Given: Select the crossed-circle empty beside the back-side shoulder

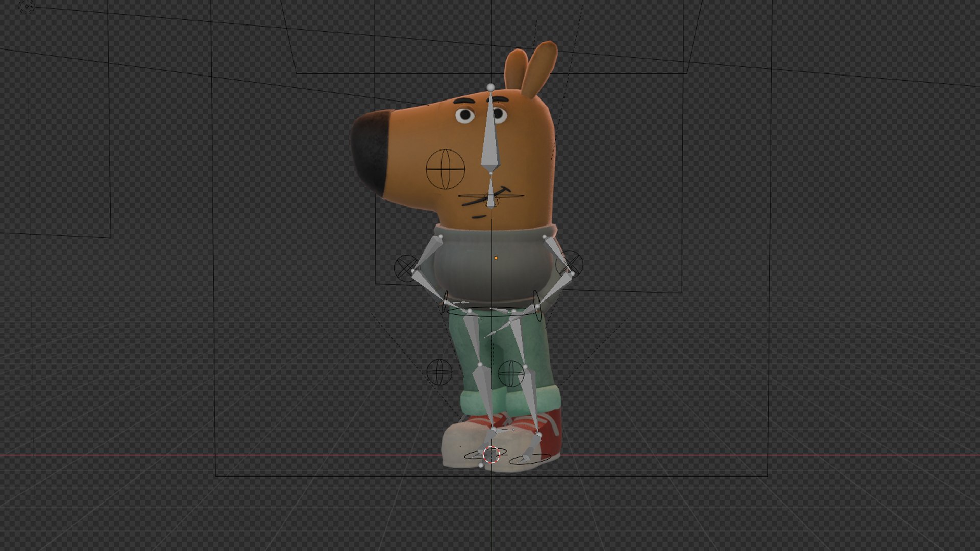Looking at the screenshot, I should [570, 263].
